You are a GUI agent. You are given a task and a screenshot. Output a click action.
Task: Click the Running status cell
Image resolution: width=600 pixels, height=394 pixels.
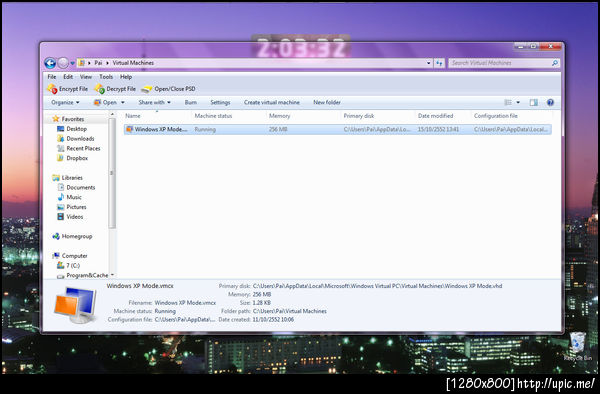click(x=205, y=129)
